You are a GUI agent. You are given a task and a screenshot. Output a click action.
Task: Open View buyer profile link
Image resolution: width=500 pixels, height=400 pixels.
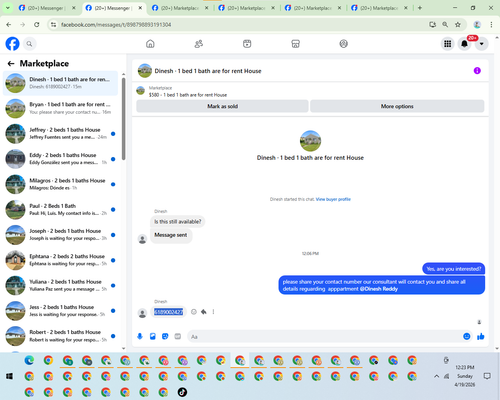pyautogui.click(x=333, y=199)
